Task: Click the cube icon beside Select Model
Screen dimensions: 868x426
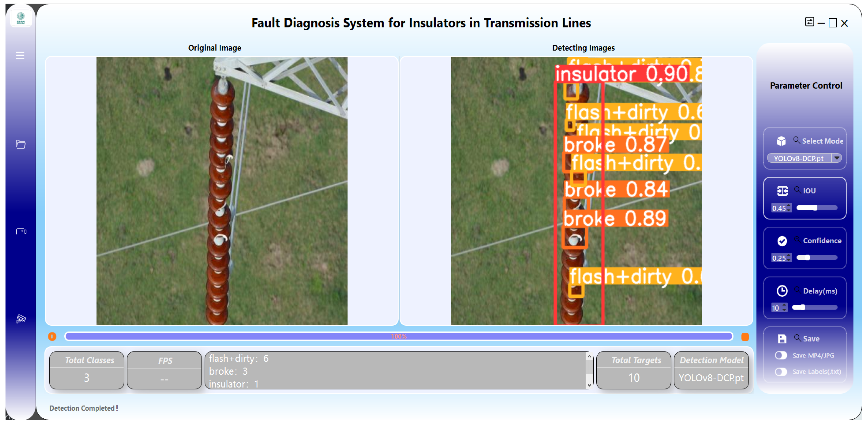Action: [x=781, y=141]
